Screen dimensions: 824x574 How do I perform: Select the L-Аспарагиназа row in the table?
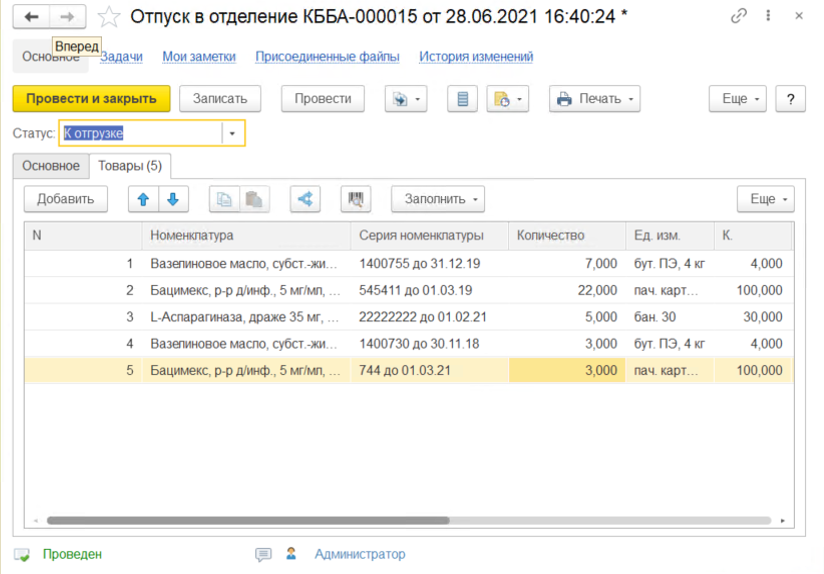(x=244, y=317)
